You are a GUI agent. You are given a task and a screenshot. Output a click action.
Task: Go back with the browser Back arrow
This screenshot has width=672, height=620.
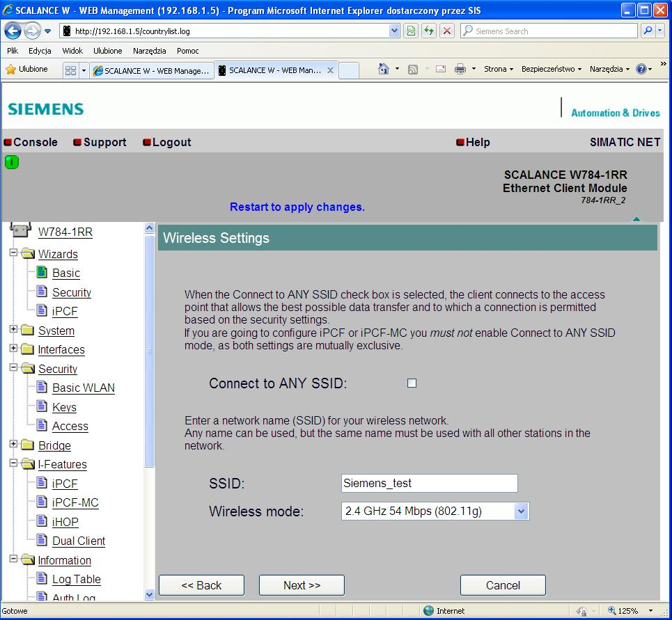(x=13, y=31)
